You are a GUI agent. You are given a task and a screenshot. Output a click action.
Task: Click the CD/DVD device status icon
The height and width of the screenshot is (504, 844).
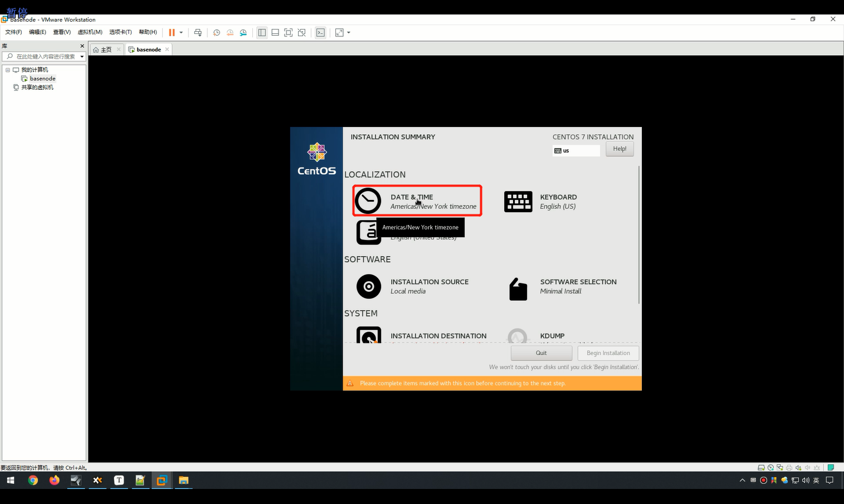(x=770, y=468)
